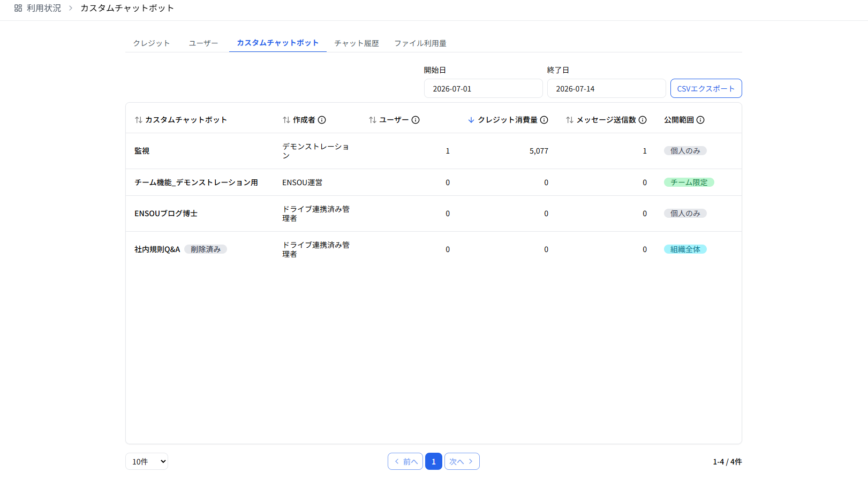Toggle クレジット消費量 descending sort arrow
Viewport: 868px width, 480px height.
(471, 120)
